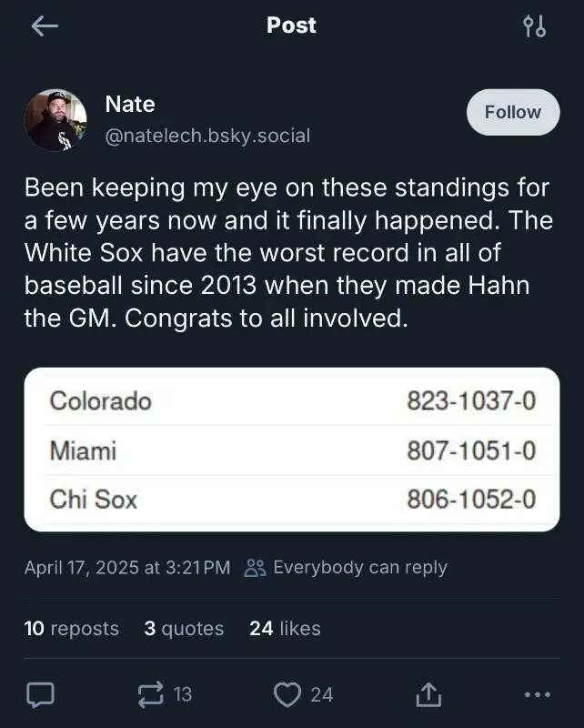
Task: Share the post via share icon
Action: (x=428, y=695)
